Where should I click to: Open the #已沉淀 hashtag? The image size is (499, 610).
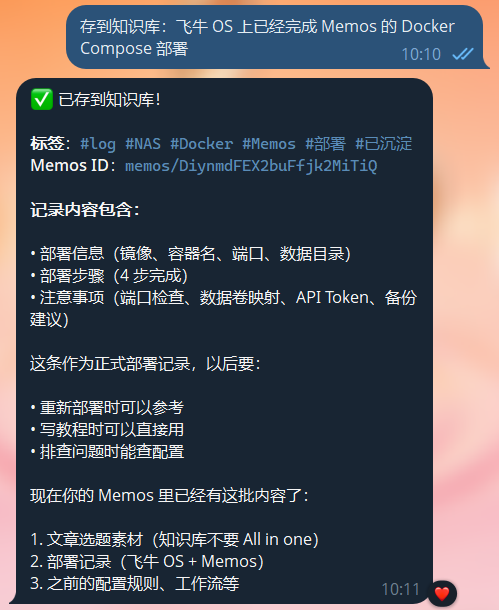tap(383, 144)
